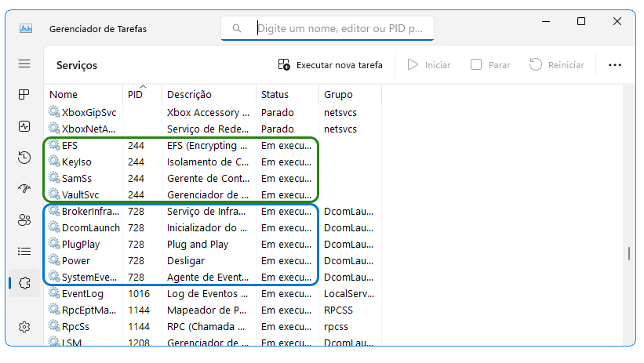
Task: Click the KeyIso service gear icon
Action: pyautogui.click(x=54, y=161)
